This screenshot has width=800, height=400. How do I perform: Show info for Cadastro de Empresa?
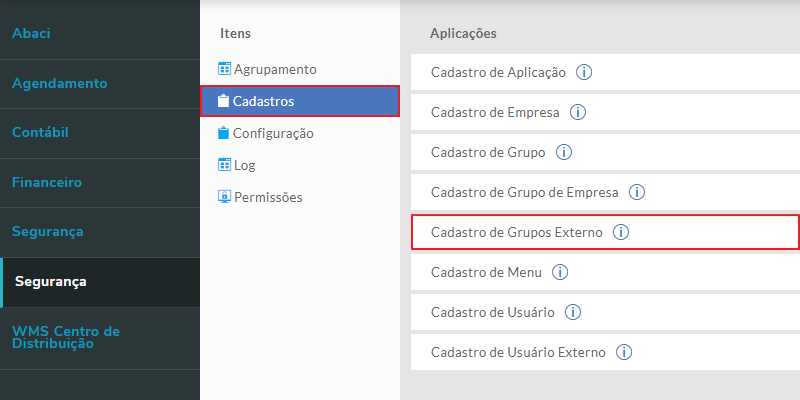click(x=578, y=112)
